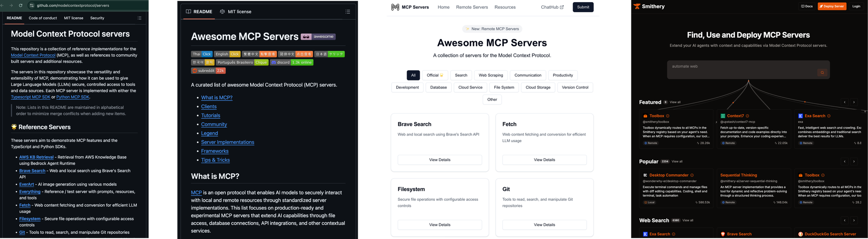The image size is (868, 239).
Task: Filter by Productivity category
Action: point(563,75)
